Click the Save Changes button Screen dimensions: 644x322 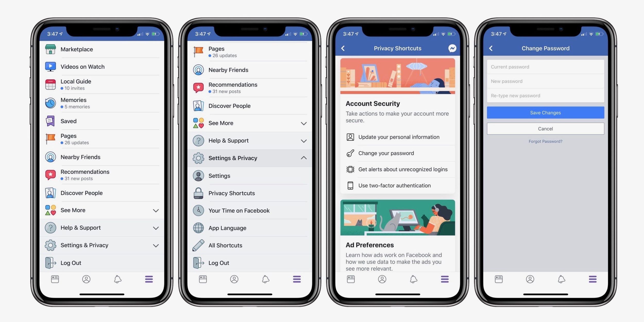pos(545,112)
